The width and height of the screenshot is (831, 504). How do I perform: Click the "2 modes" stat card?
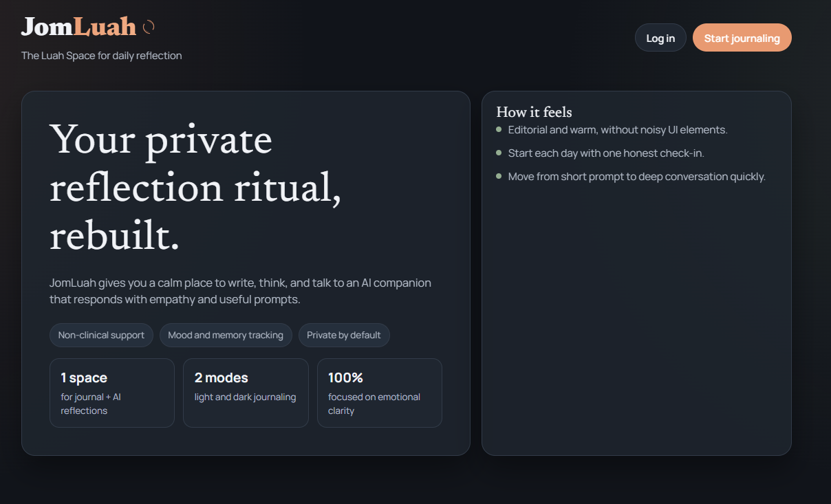point(246,393)
